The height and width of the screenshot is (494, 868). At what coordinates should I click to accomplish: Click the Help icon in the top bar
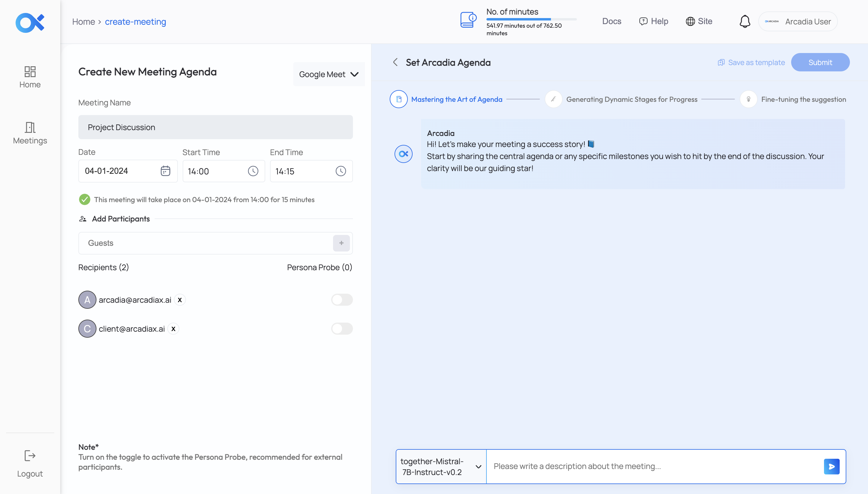[x=643, y=21]
